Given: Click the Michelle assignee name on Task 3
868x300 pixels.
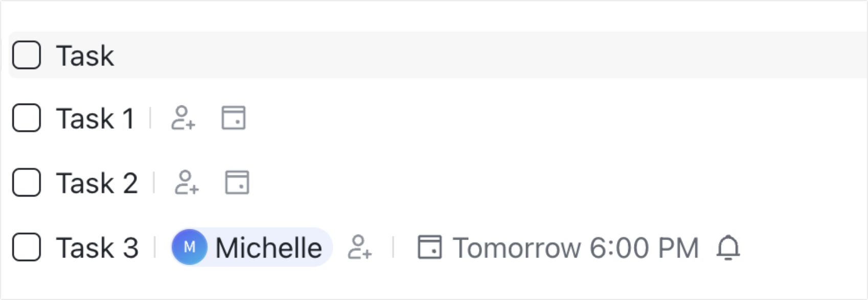Looking at the screenshot, I should tap(268, 248).
